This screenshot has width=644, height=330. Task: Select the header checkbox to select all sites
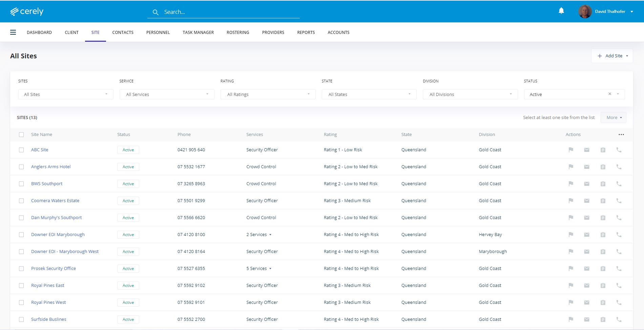click(x=21, y=134)
